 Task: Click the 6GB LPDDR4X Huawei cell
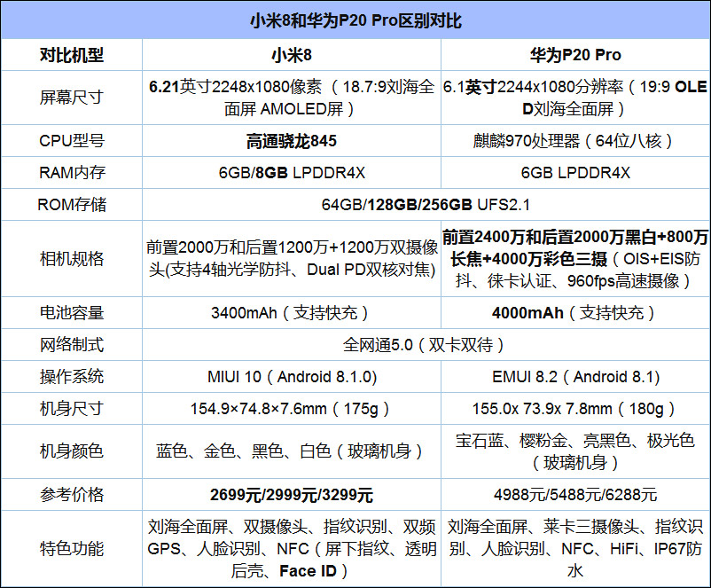[x=575, y=172]
